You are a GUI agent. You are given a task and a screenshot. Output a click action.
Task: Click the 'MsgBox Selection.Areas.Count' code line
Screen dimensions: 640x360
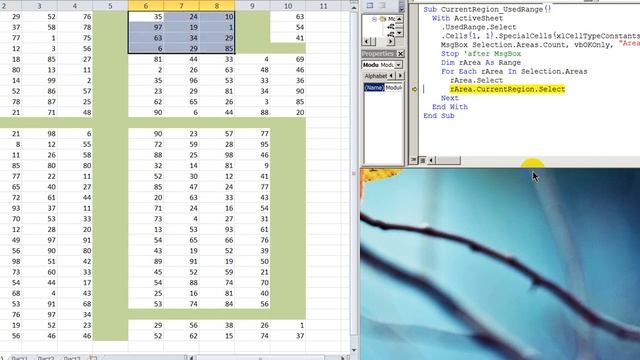click(540, 44)
